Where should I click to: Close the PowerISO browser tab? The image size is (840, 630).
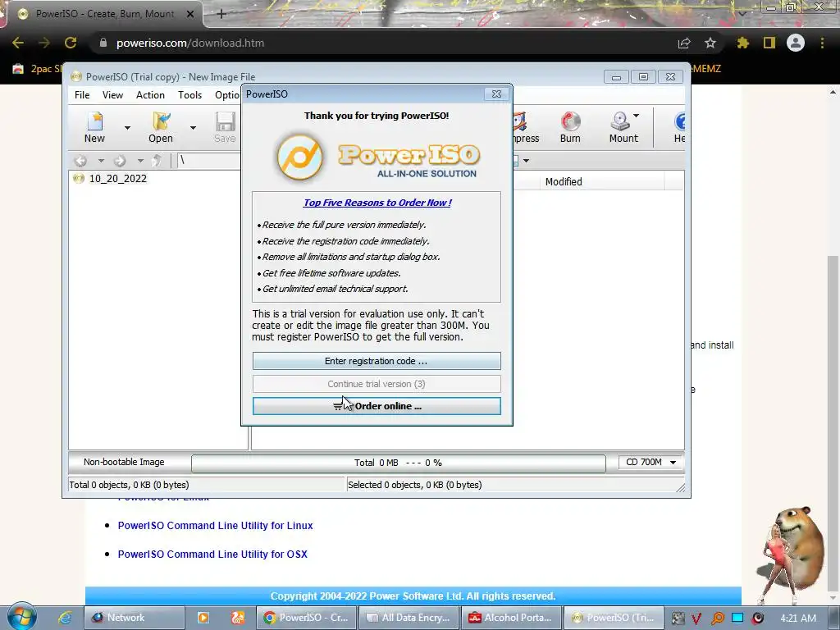pos(190,14)
